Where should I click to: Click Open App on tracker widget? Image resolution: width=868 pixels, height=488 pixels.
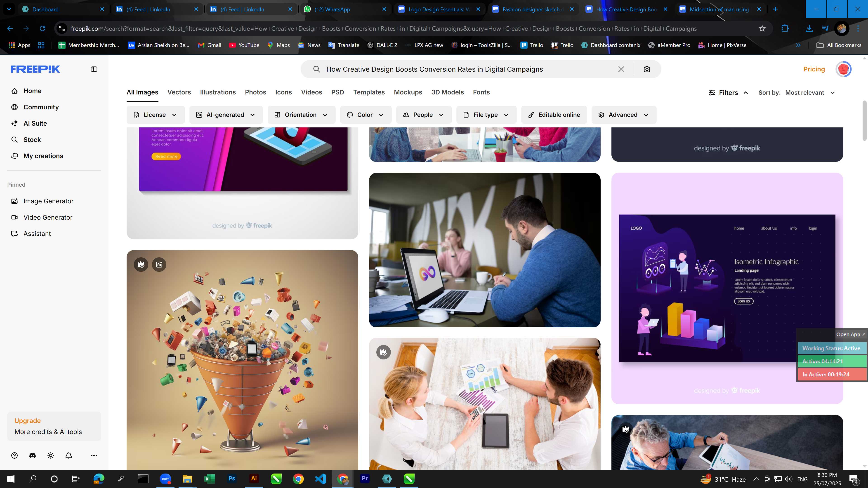point(850,334)
